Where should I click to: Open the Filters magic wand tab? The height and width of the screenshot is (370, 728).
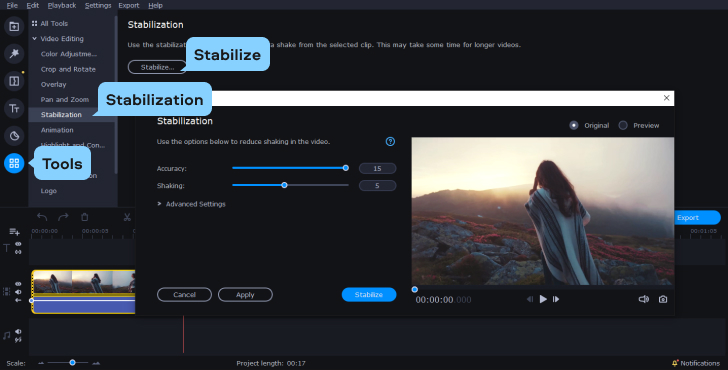pos(14,53)
